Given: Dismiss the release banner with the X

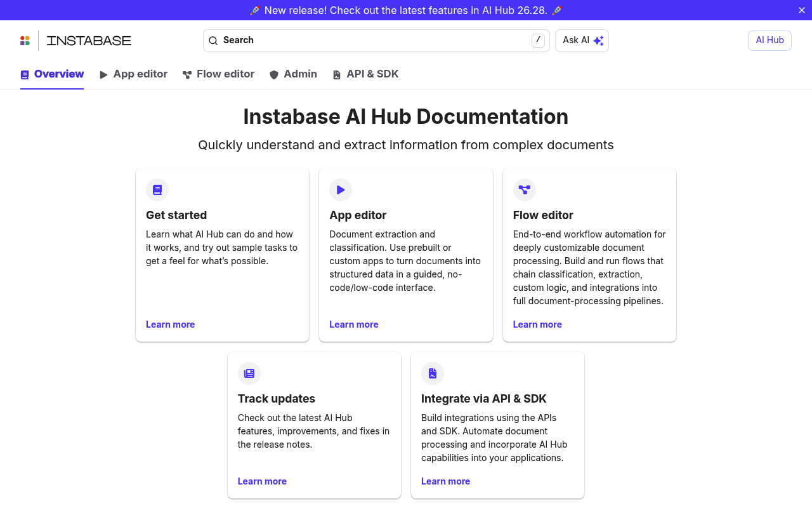Looking at the screenshot, I should 801,10.
